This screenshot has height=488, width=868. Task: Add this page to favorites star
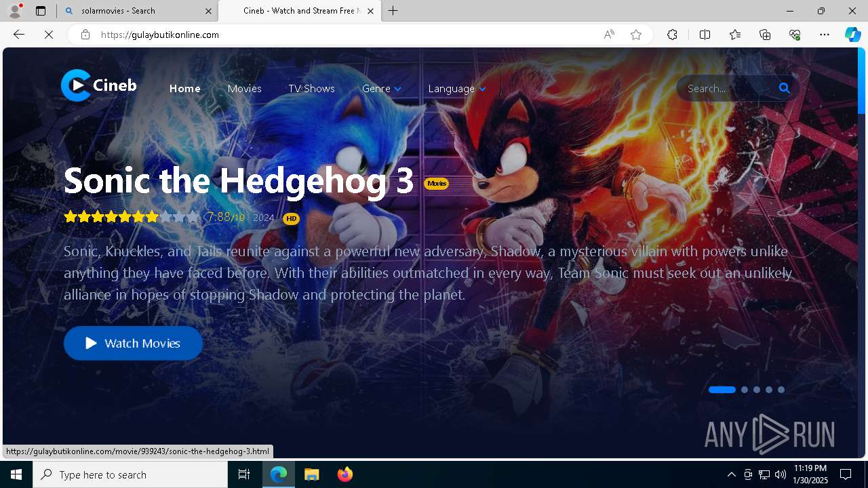coord(636,35)
